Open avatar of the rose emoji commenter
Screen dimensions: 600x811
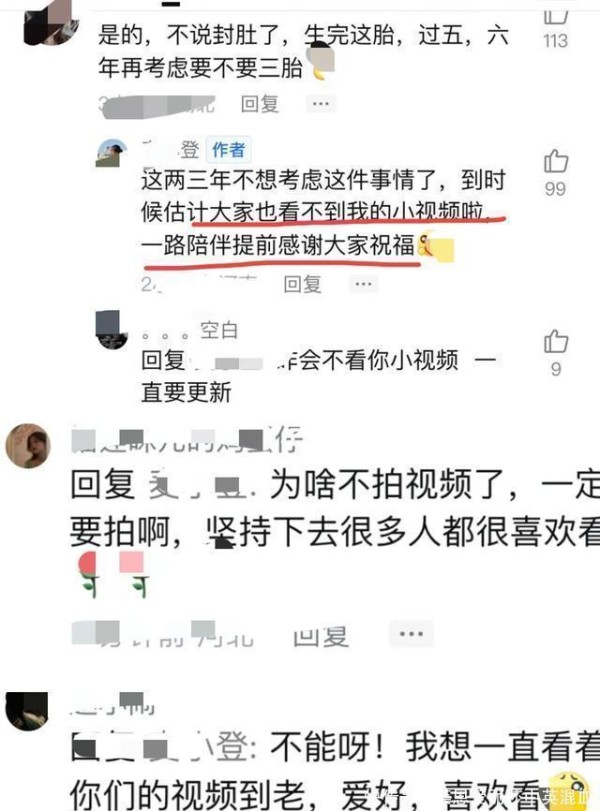(x=28, y=445)
